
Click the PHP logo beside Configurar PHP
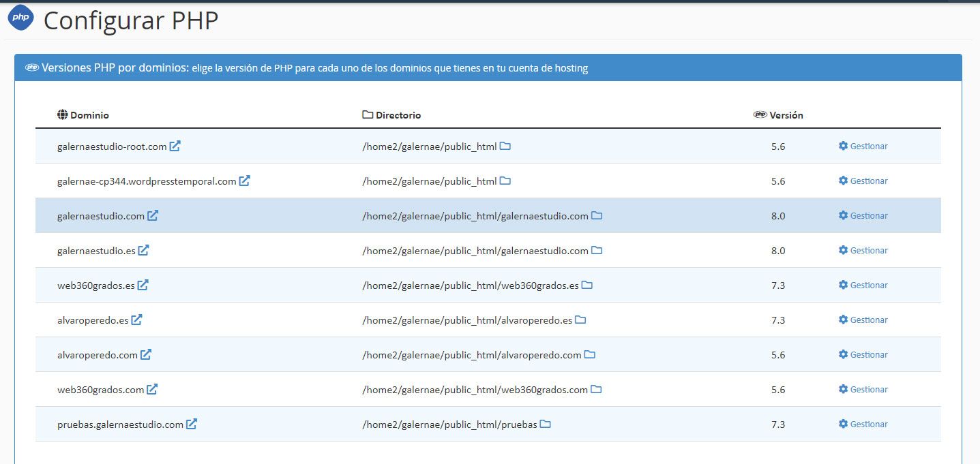20,17
